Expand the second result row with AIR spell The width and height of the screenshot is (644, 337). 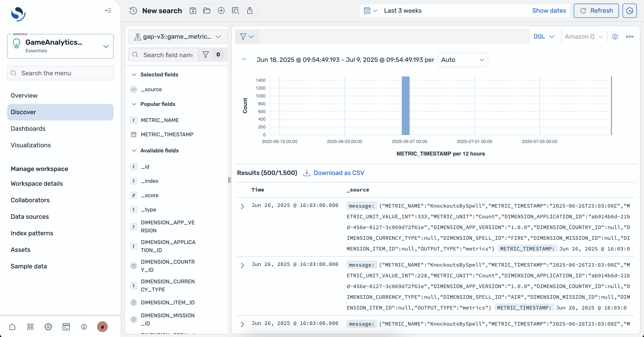[x=242, y=265]
